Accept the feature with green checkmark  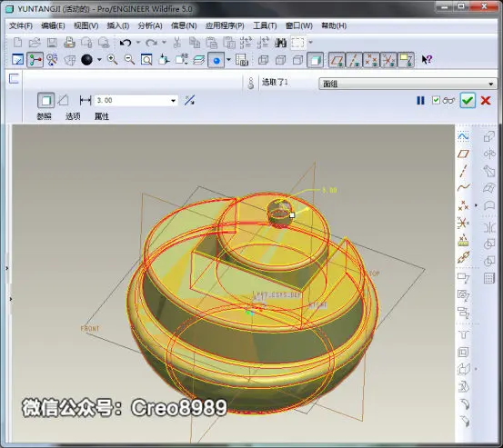(468, 101)
